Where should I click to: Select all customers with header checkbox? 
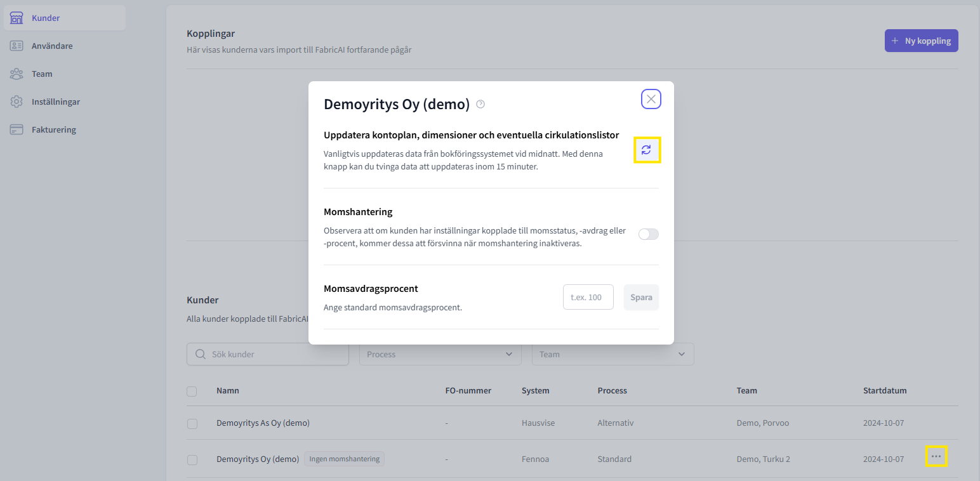[192, 391]
